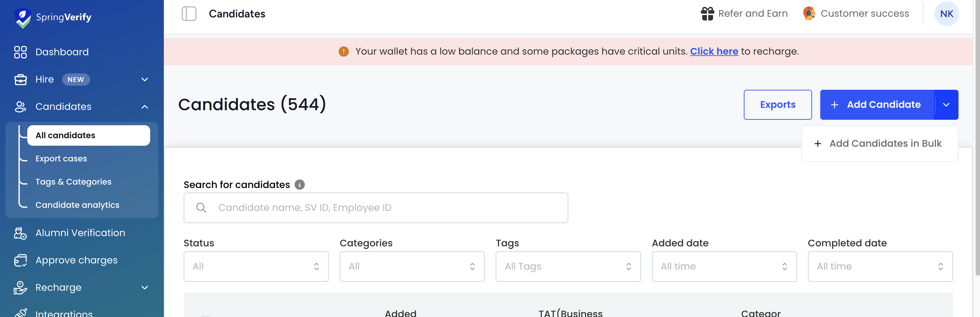Open the Added date dropdown
Viewport: 980px width, 317px height.
724,266
